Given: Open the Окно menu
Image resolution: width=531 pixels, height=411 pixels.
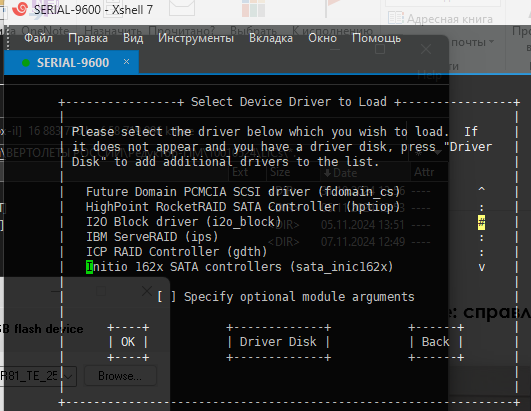Looking at the screenshot, I should [x=322, y=38].
